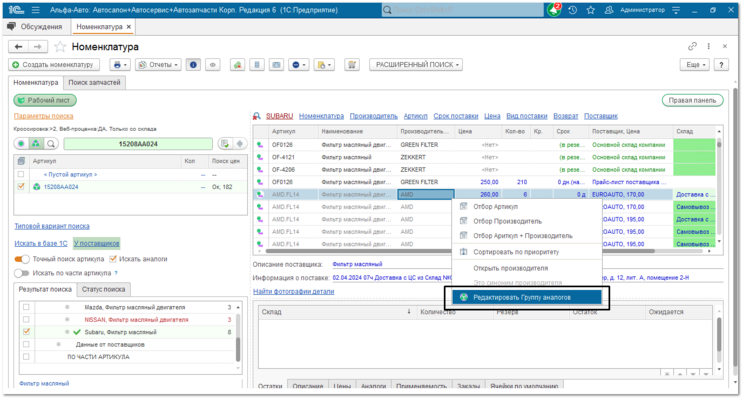Open РАСШИРЕННЫЙ ПОИСК dropdown
This screenshot has height=399, width=743.
pyautogui.click(x=416, y=64)
